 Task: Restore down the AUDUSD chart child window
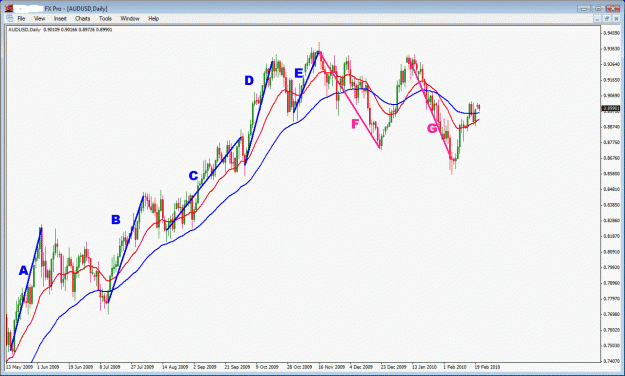pyautogui.click(x=607, y=19)
